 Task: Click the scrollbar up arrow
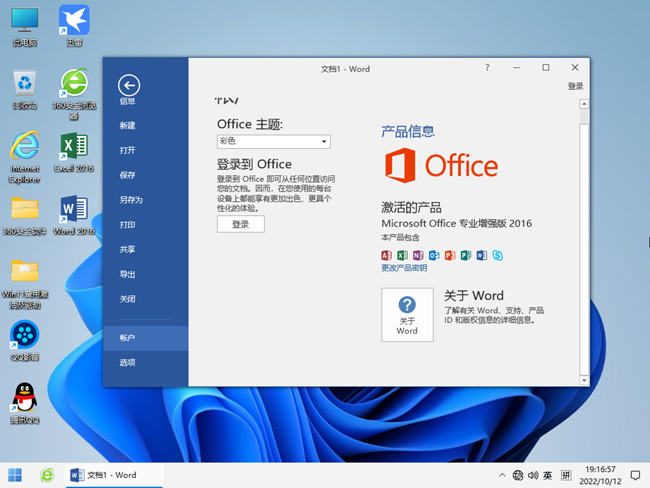click(584, 104)
